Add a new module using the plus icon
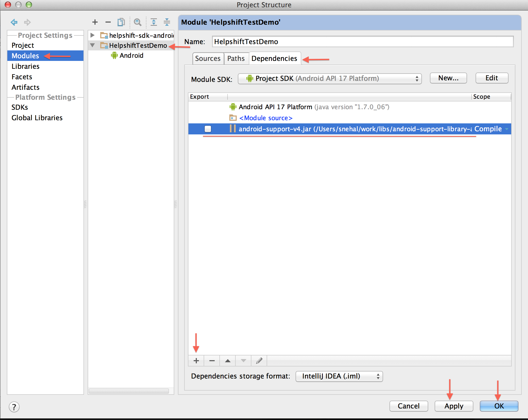Image resolution: width=528 pixels, height=420 pixels. pyautogui.click(x=95, y=22)
